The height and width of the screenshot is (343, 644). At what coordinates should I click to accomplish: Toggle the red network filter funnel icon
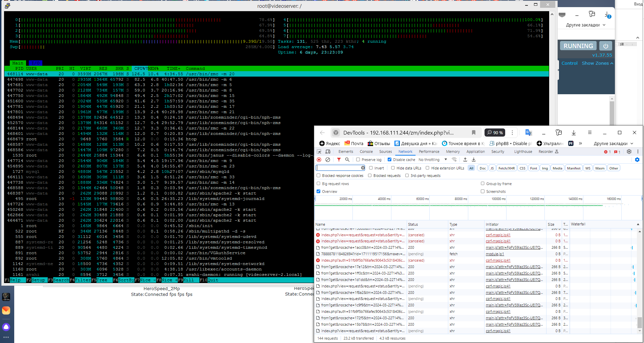coord(339,160)
